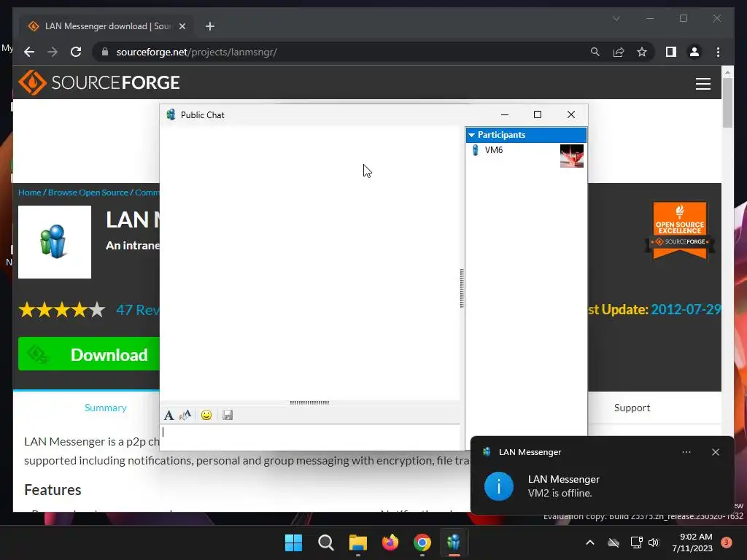Open the font chooser in Public Chat

pyautogui.click(x=169, y=415)
